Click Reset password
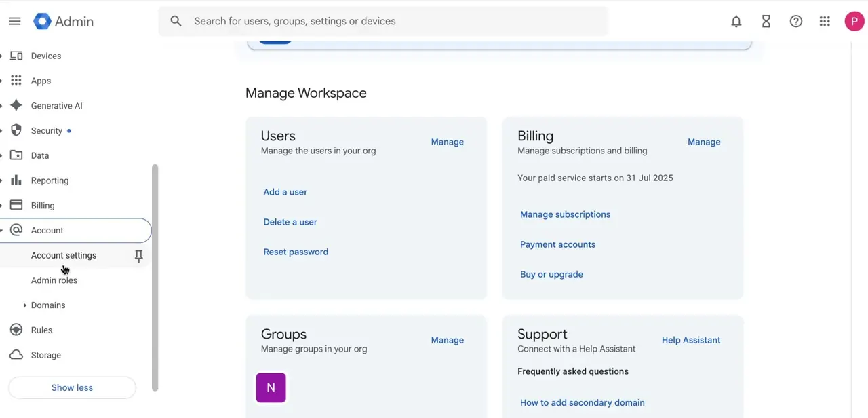Viewport: 868px width, 418px height. (x=296, y=252)
